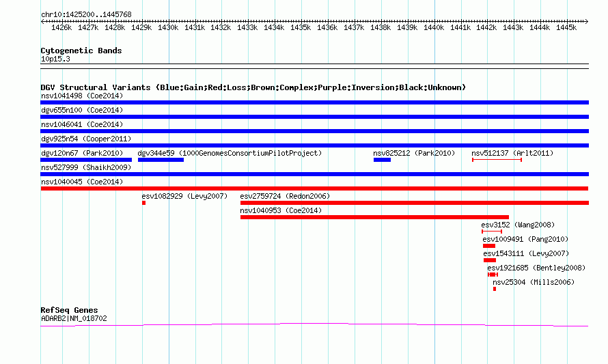Click the magenta ADARB2 gene line

(x=314, y=324)
